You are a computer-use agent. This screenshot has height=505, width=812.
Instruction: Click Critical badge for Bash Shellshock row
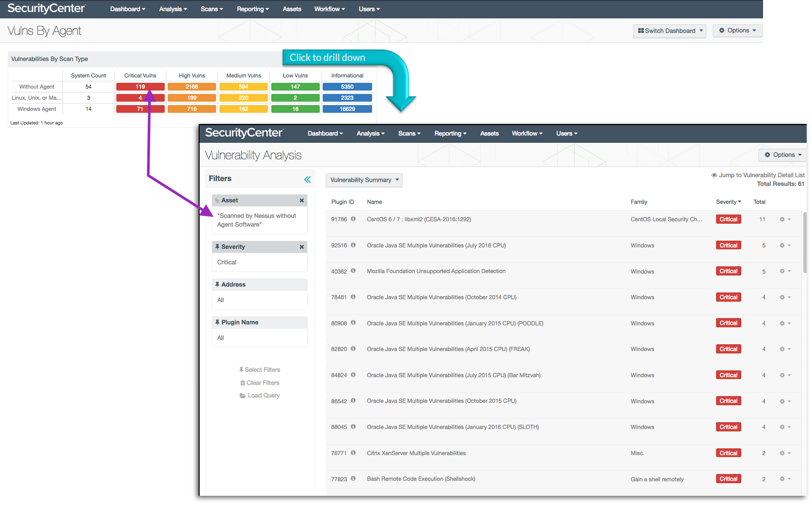(x=728, y=479)
